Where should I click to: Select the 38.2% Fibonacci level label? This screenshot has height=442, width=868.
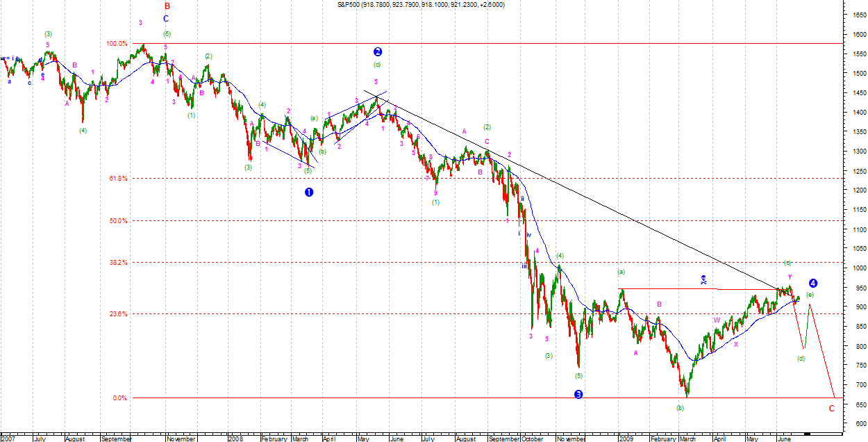(x=119, y=263)
